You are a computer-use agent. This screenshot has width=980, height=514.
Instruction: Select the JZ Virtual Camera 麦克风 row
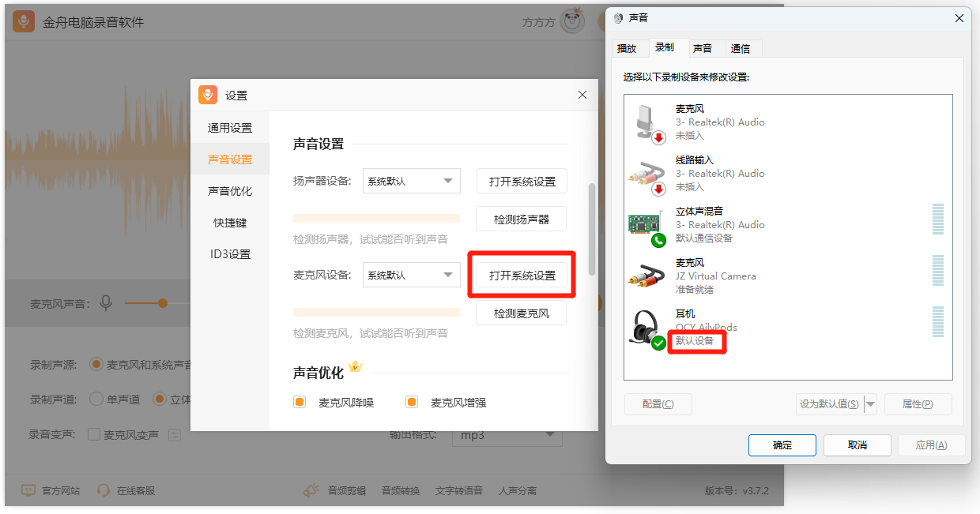788,276
